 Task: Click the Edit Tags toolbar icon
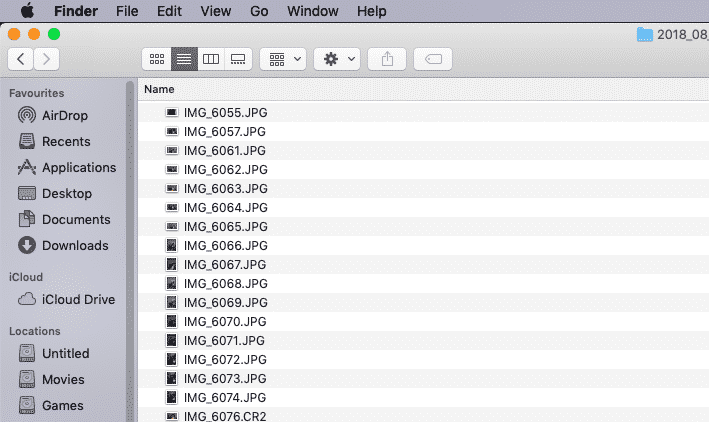434,59
